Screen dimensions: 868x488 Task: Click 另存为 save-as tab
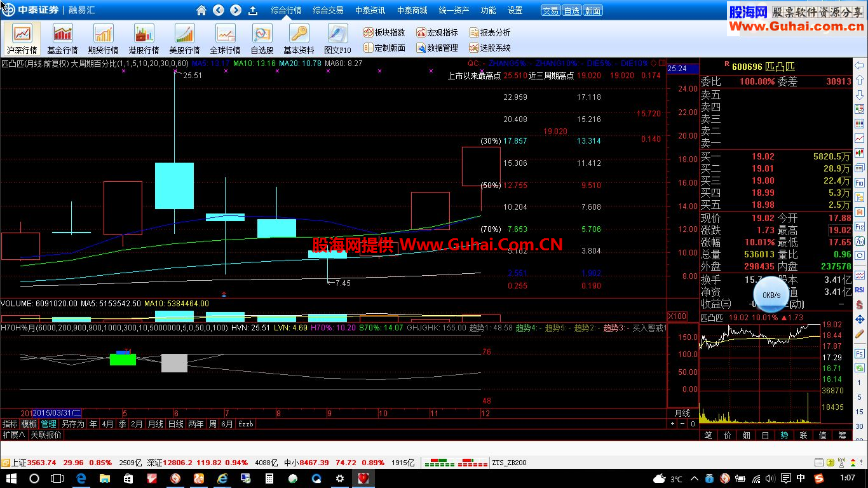point(73,424)
